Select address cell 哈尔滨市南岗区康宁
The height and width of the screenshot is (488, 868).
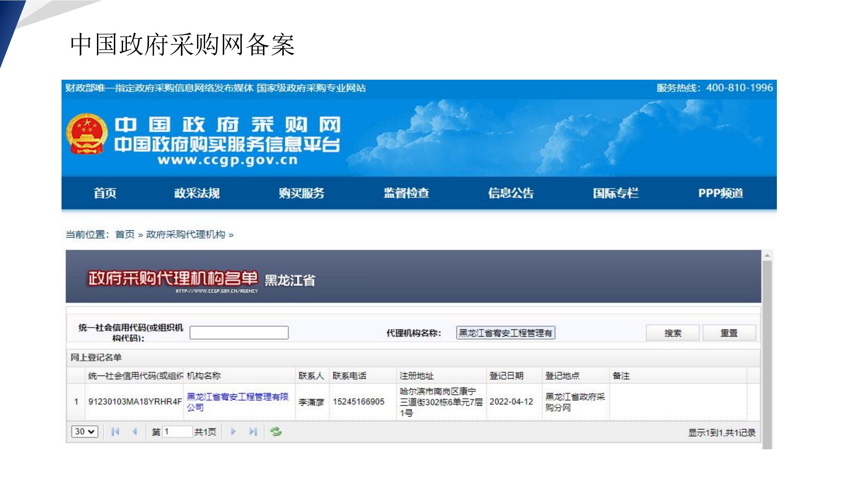coord(441,402)
